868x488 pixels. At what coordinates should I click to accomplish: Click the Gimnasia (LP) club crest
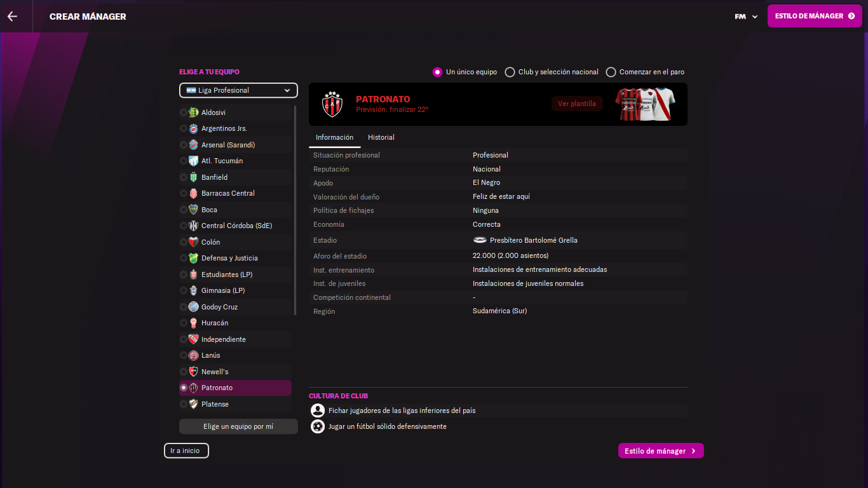[193, 290]
